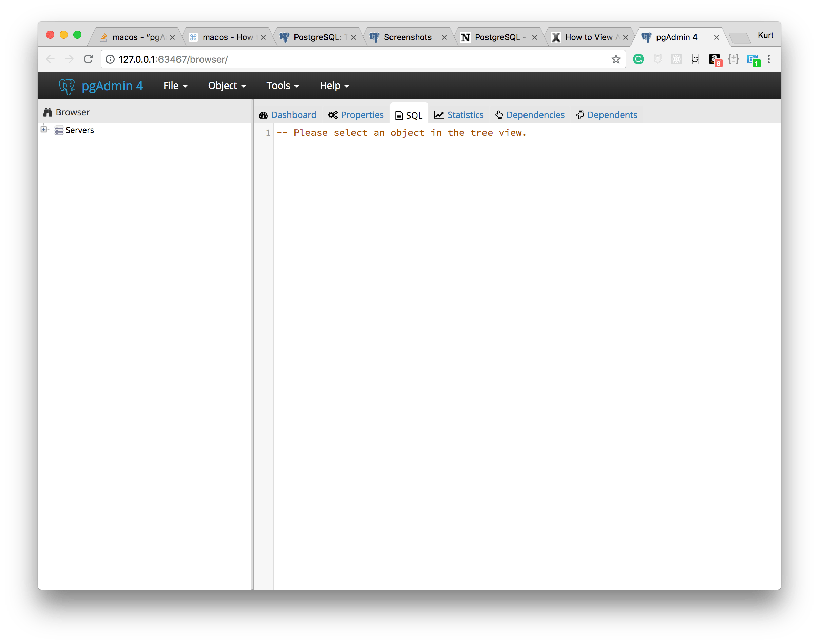
Task: Expand the Servers tree node
Action: (44, 129)
